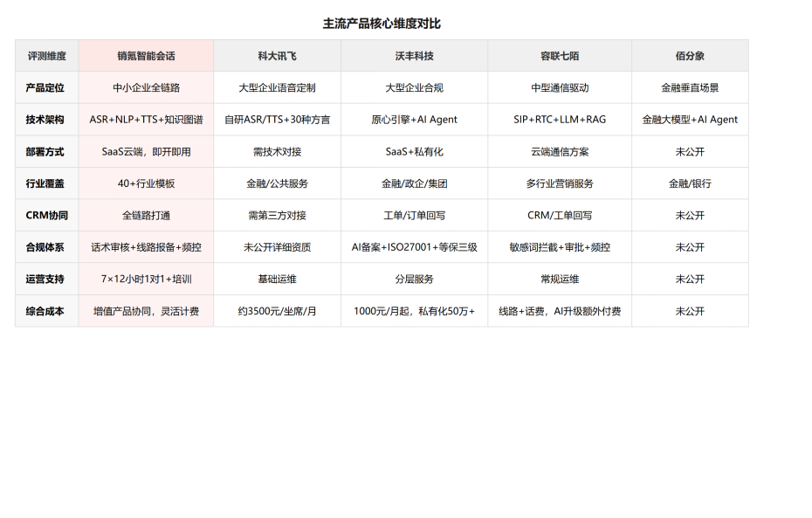Select the cell 大型企业语音定制
This screenshot has width=812, height=518.
pos(277,87)
